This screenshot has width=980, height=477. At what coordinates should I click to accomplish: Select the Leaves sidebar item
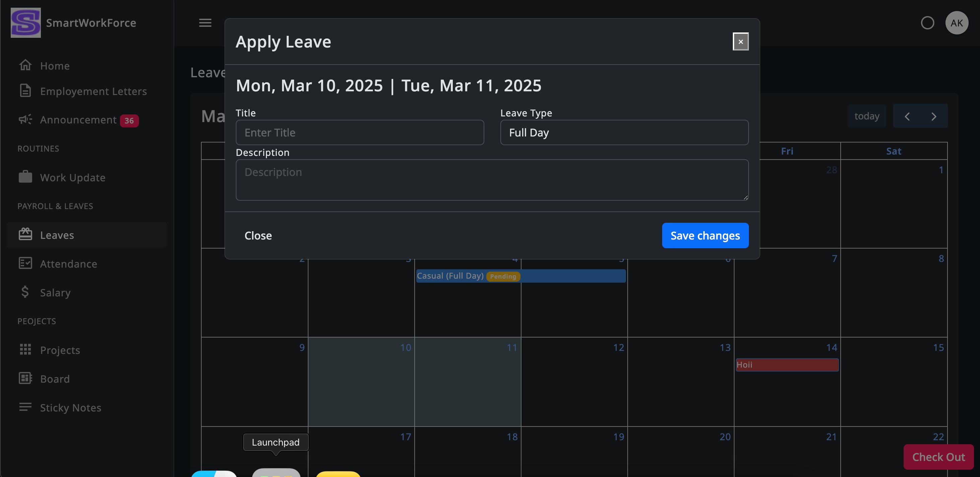pos(57,235)
